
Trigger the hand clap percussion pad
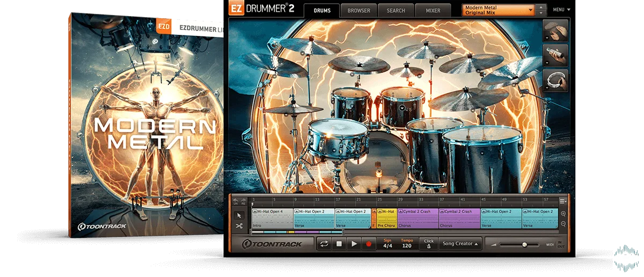click(x=557, y=29)
